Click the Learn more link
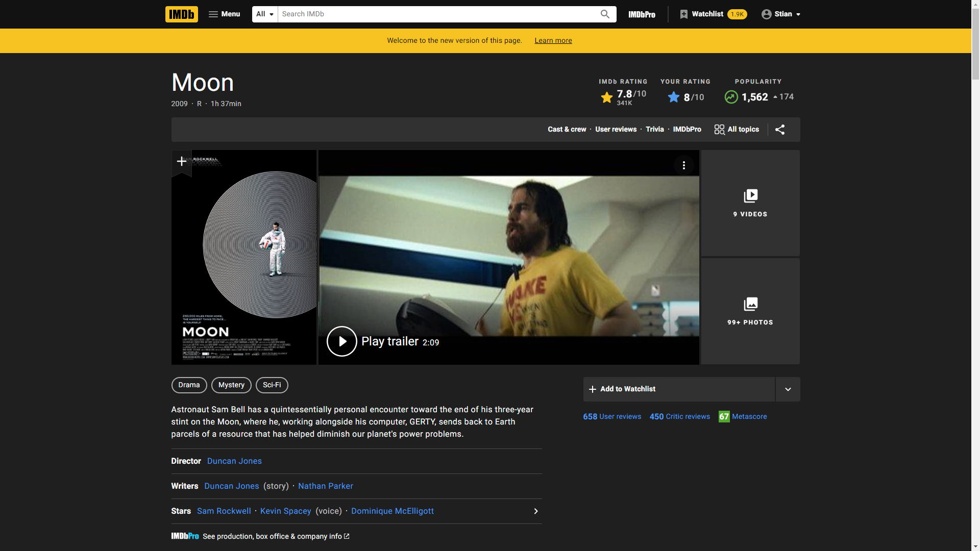 553,41
